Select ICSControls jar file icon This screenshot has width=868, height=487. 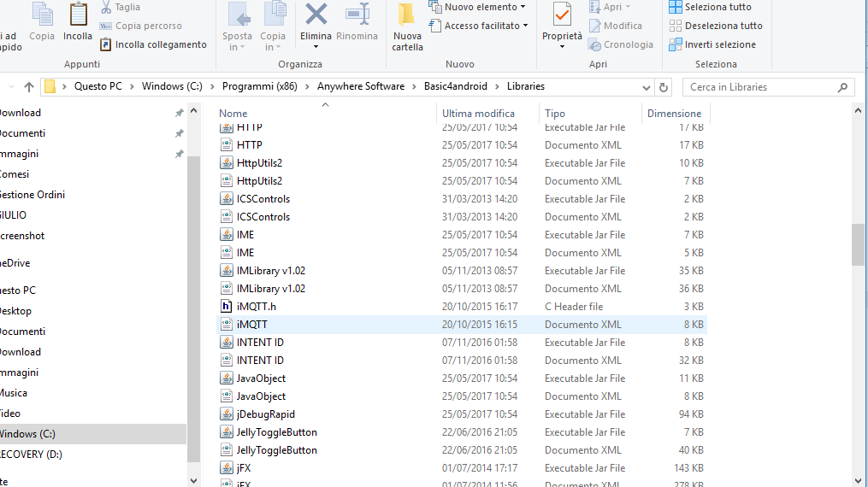click(227, 199)
